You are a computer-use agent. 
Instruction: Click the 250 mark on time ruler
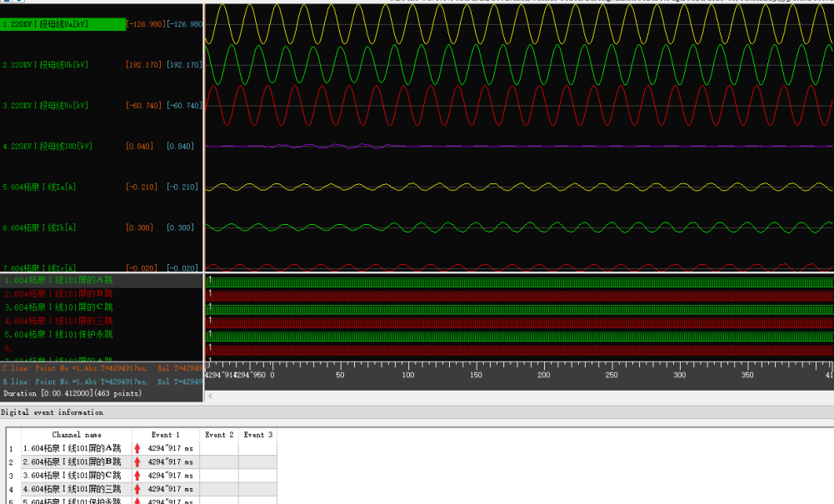(x=612, y=375)
